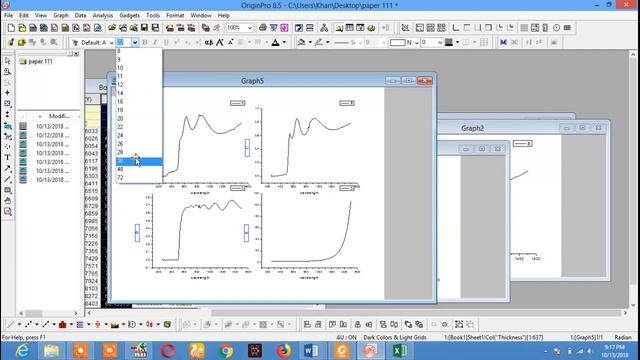Choose font size 72 from the list
640x360 pixels.
(139, 178)
